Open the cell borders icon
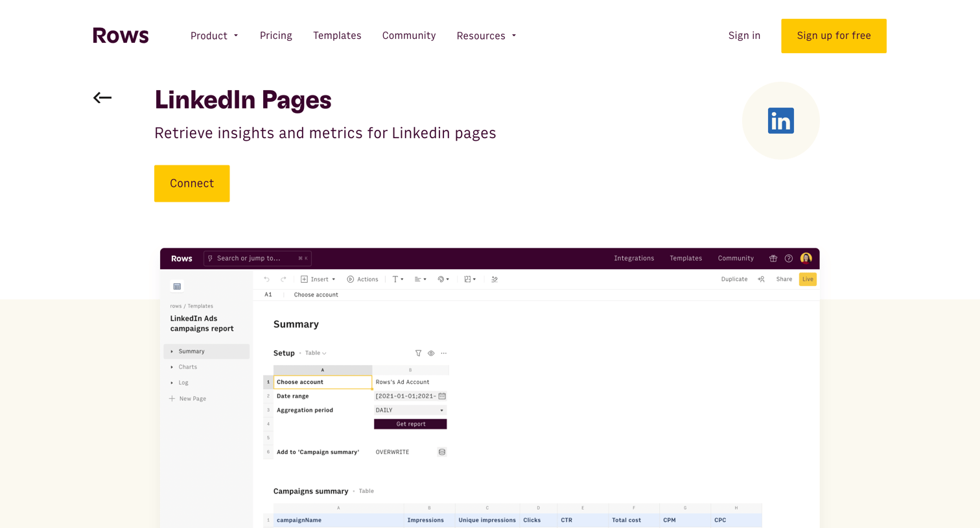Screen dimensions: 980x528 (470, 279)
